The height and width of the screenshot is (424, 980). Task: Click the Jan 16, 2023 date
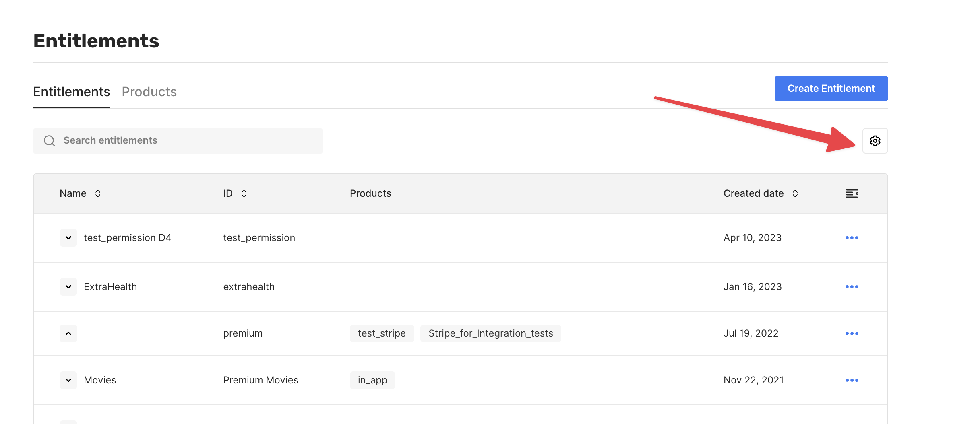point(753,287)
